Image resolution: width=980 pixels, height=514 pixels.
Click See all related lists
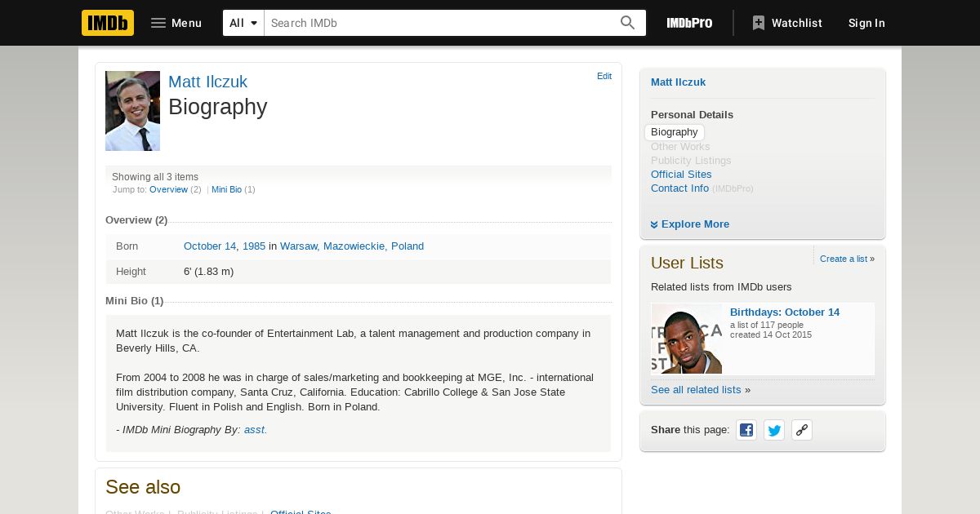click(696, 389)
